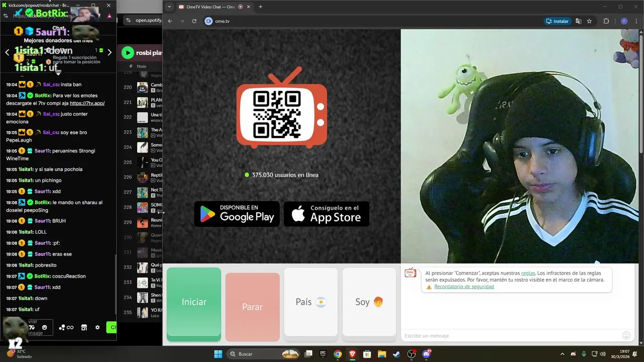This screenshot has width=644, height=362.
Task: Open Microsoft Store from the taskbar
Action: click(x=367, y=354)
